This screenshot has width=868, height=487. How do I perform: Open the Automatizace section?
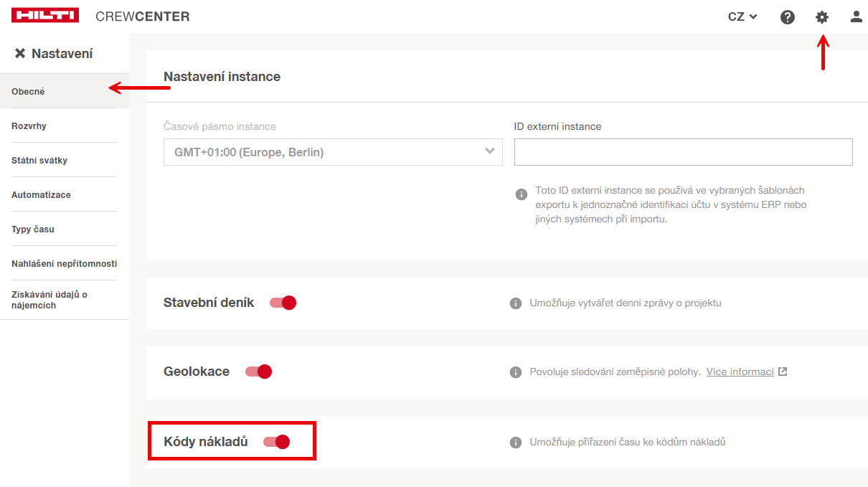pos(41,195)
